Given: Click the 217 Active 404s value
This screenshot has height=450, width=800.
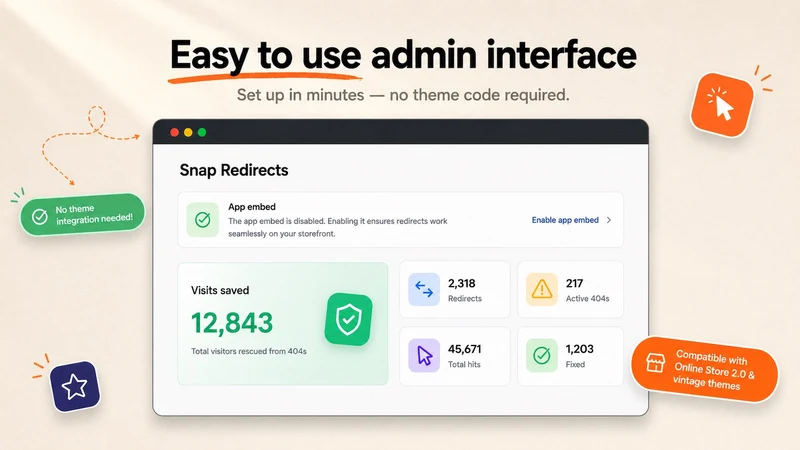Looking at the screenshot, I should (574, 283).
